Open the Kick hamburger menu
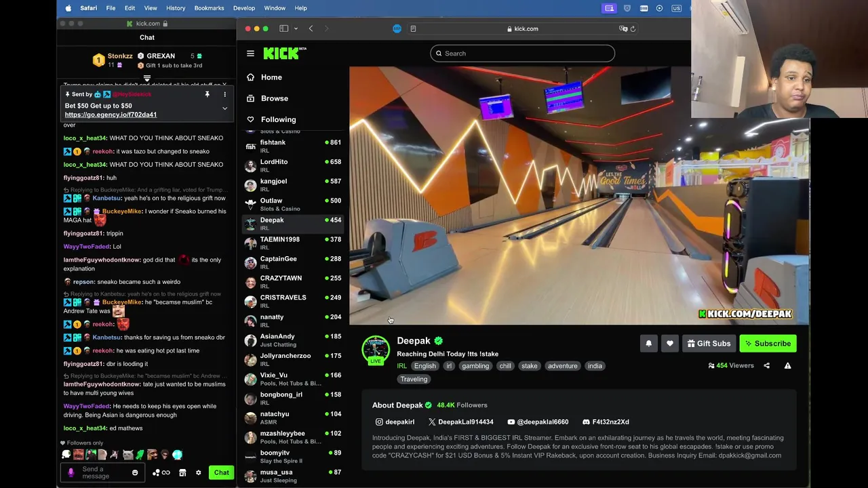This screenshot has height=488, width=868. [x=250, y=54]
